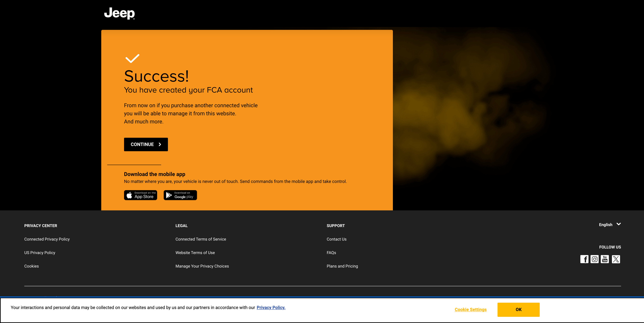Go to Manage Your Privacy Choices
The width and height of the screenshot is (644, 323).
tap(202, 266)
